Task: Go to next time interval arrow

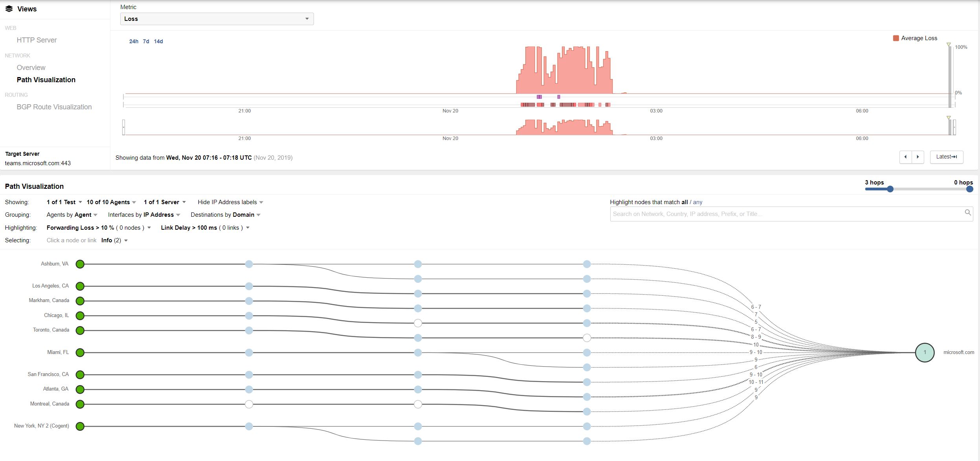Action: coord(918,157)
